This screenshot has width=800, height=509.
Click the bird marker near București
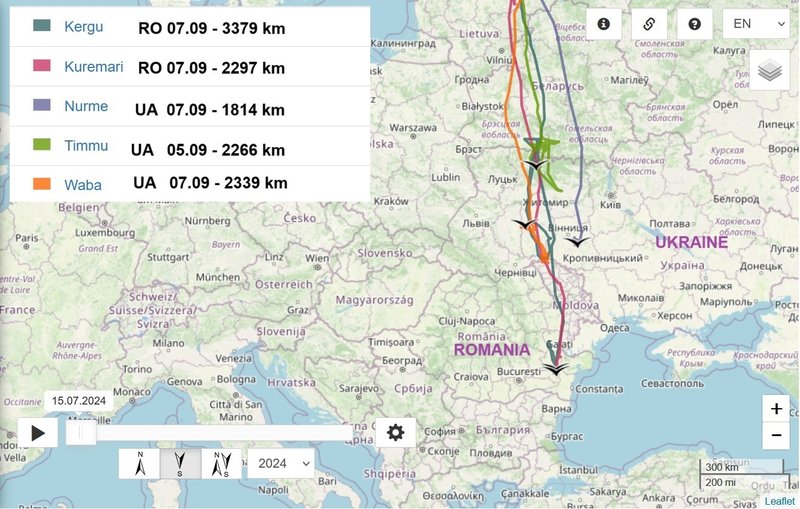point(556,369)
